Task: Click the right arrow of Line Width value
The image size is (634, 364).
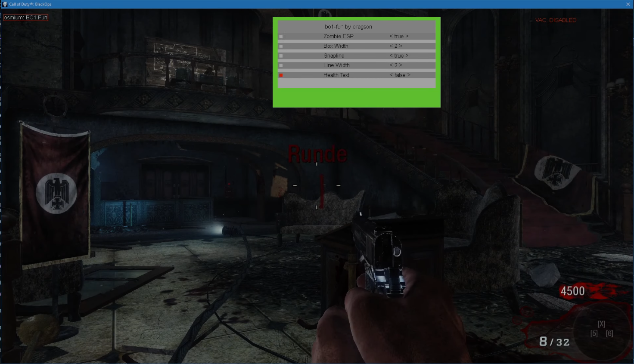Action: coord(401,65)
